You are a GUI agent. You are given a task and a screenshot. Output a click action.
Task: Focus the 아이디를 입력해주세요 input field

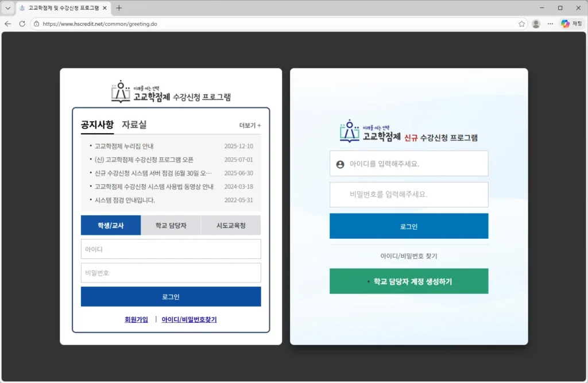[416, 164]
